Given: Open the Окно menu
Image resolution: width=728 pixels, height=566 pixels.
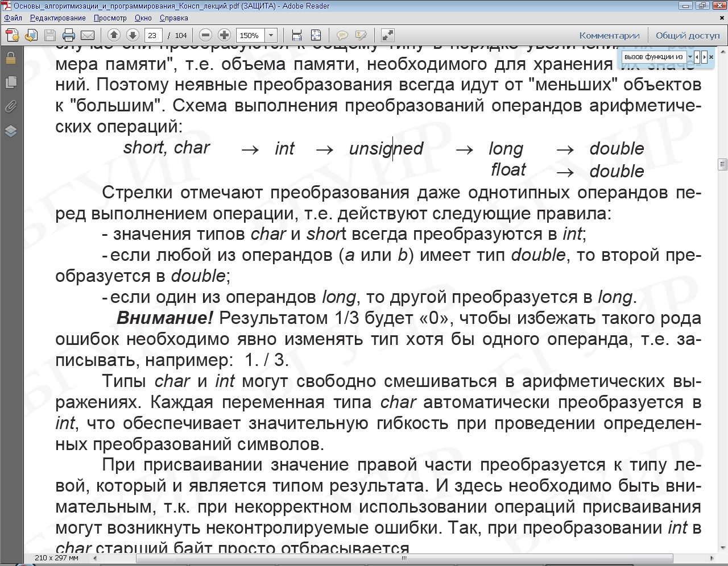Looking at the screenshot, I should [143, 18].
